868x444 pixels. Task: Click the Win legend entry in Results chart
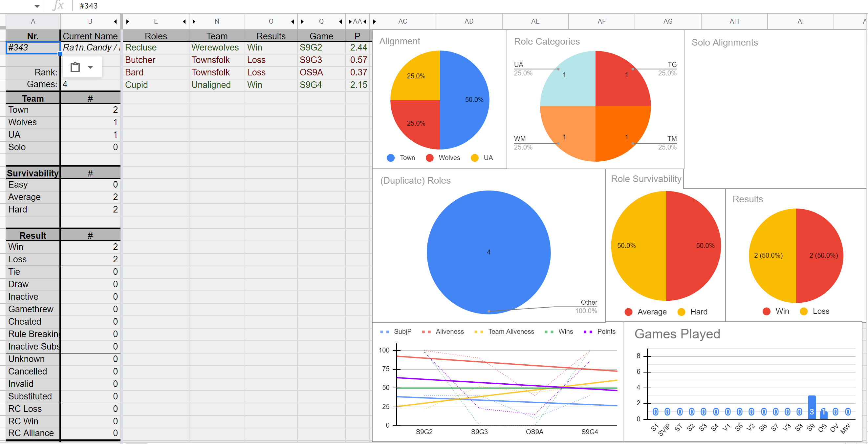pyautogui.click(x=776, y=312)
